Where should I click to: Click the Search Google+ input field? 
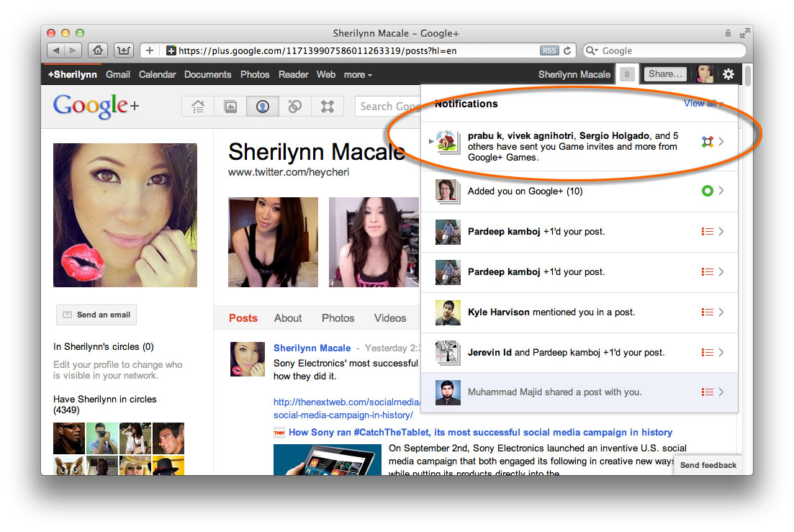coord(389,107)
